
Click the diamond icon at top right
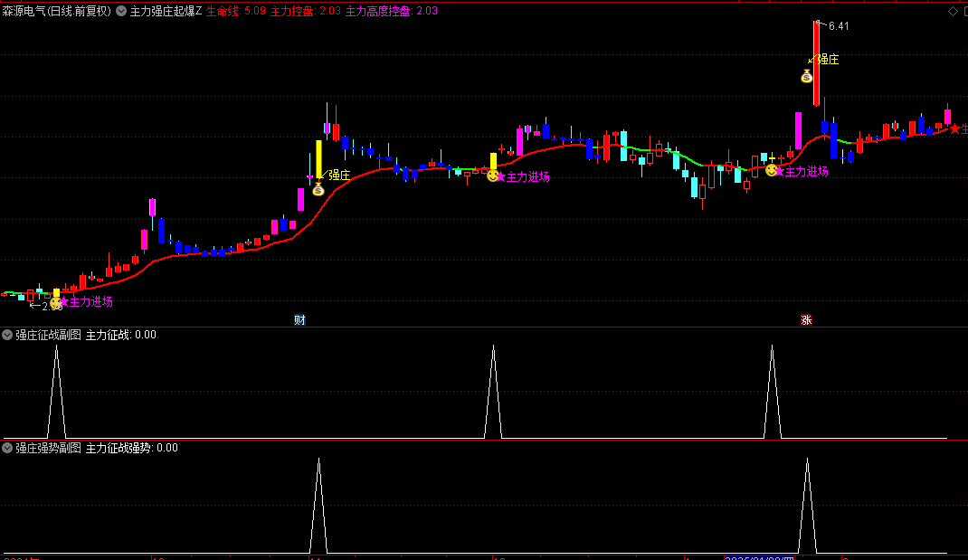pyautogui.click(x=953, y=11)
